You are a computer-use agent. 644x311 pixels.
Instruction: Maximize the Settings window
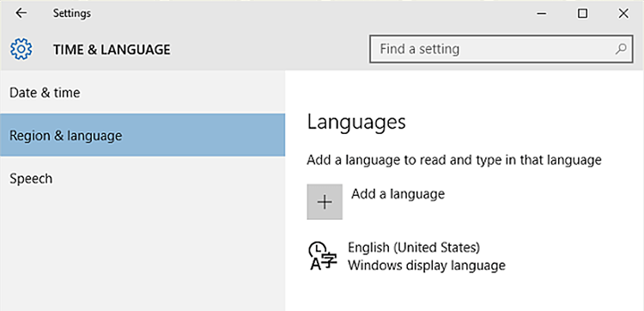[582, 14]
